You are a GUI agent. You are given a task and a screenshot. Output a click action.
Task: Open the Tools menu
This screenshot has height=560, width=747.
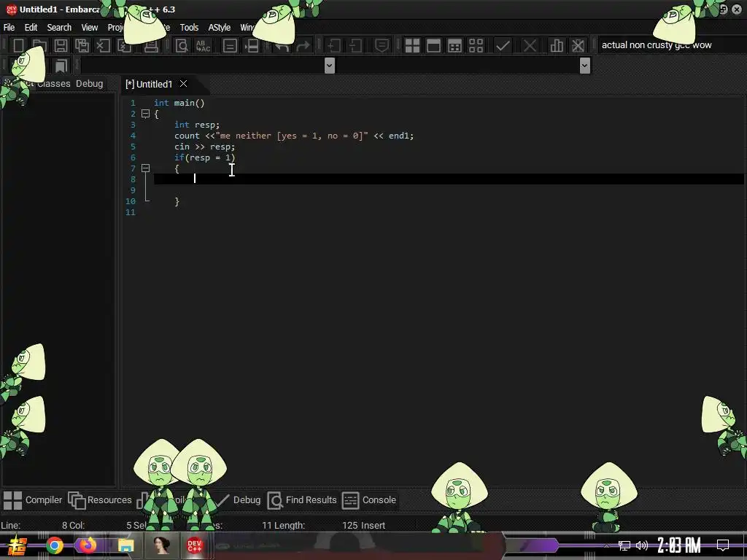coord(189,28)
